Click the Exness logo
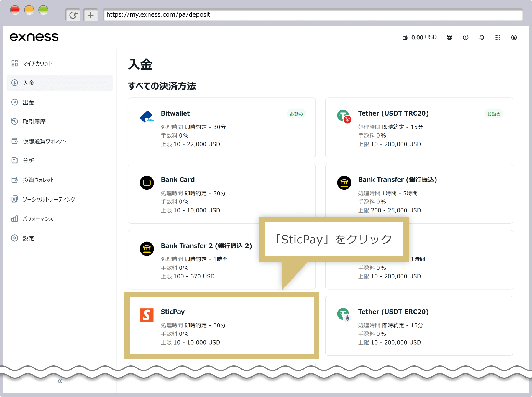The height and width of the screenshot is (397, 532). (34, 37)
